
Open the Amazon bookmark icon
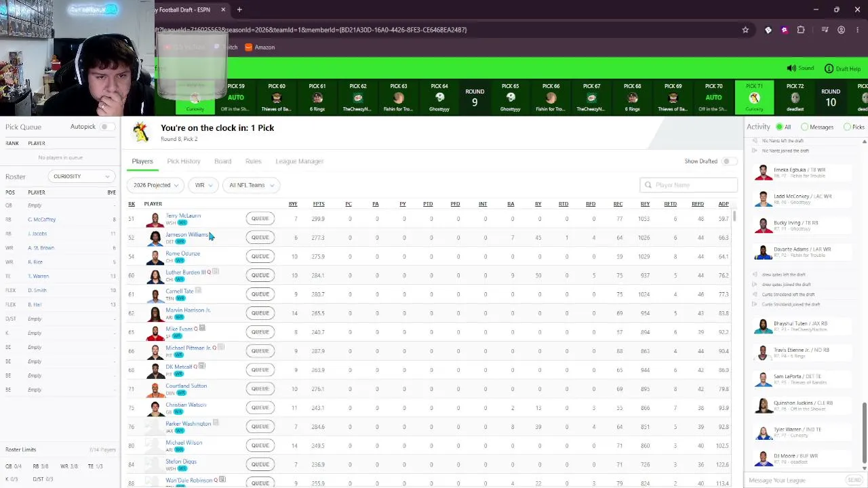(248, 47)
